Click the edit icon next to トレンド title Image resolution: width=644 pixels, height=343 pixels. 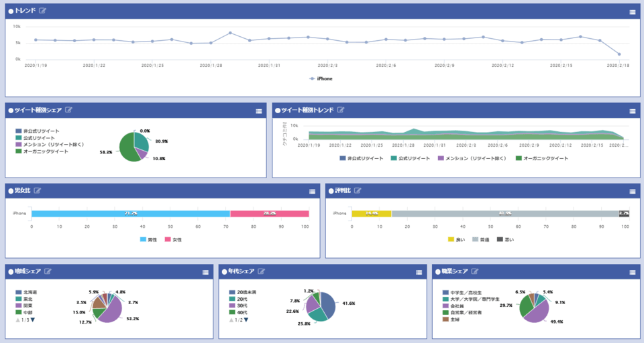click(43, 11)
